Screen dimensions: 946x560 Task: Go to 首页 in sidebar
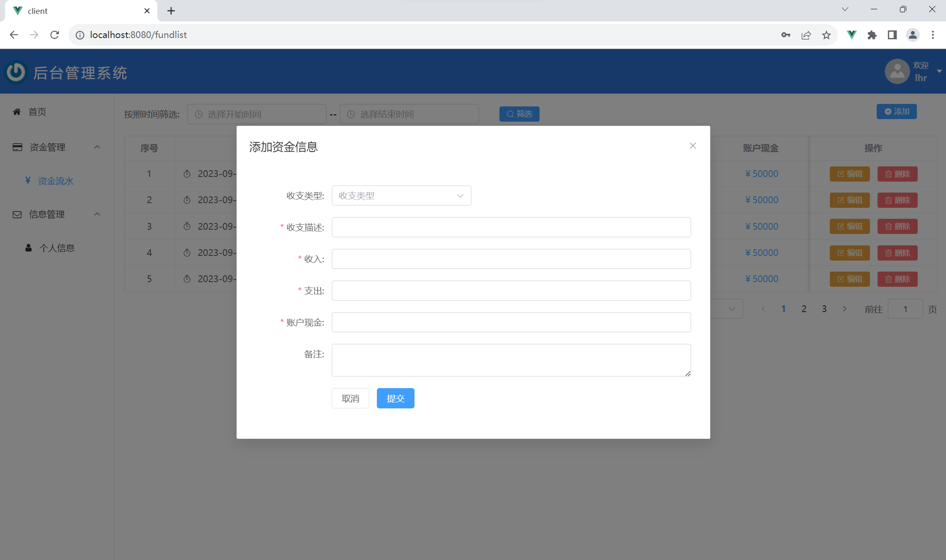pyautogui.click(x=37, y=112)
